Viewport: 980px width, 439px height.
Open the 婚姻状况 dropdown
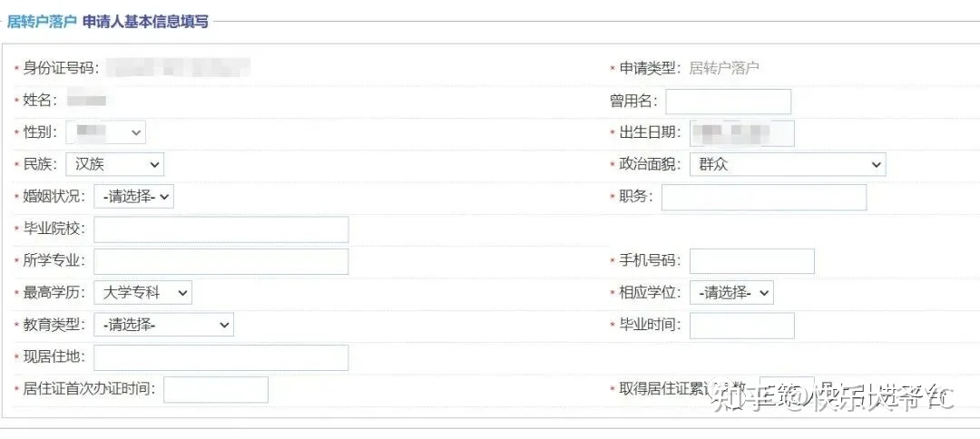[133, 197]
